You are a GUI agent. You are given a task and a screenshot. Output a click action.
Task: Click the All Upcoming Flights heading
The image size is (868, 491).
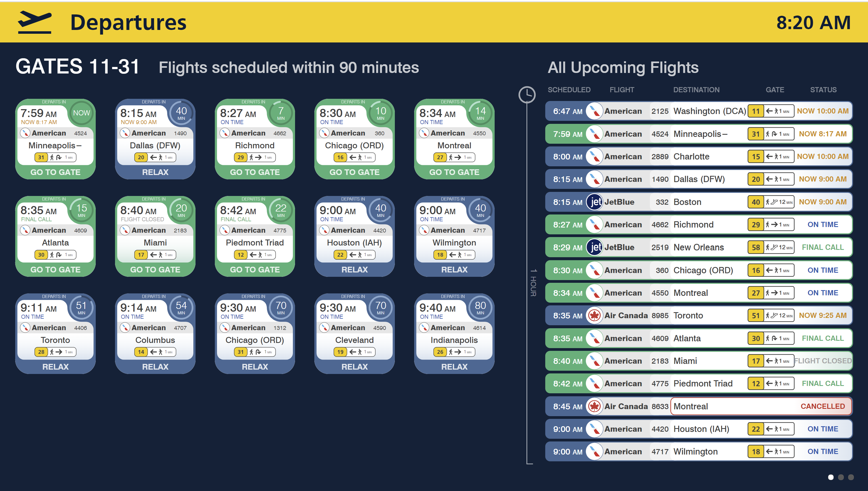tap(623, 67)
